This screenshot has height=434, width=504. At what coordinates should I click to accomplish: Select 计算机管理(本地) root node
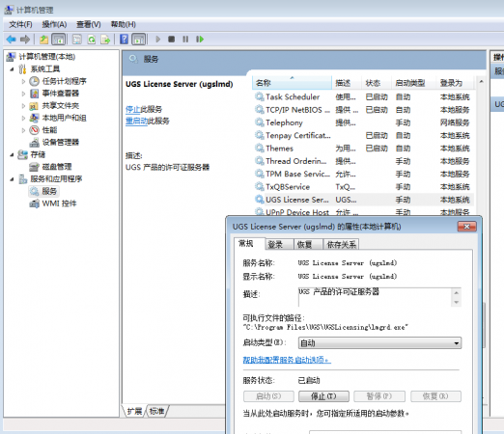(47, 57)
